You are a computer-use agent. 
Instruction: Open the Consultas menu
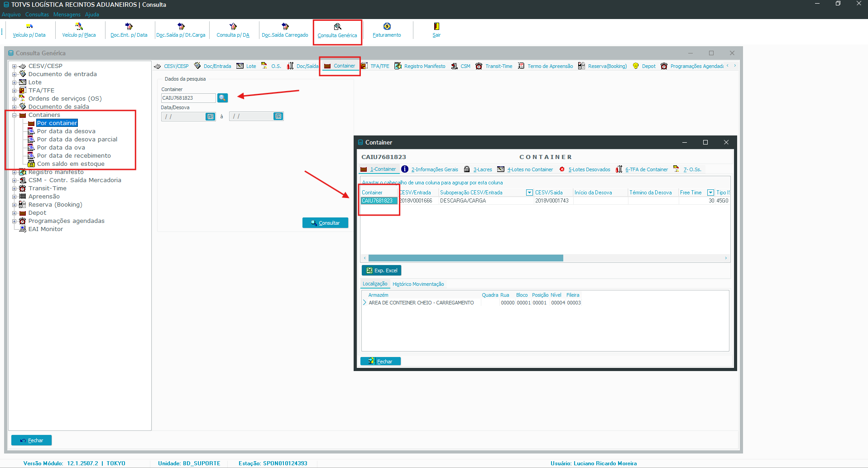coord(37,14)
